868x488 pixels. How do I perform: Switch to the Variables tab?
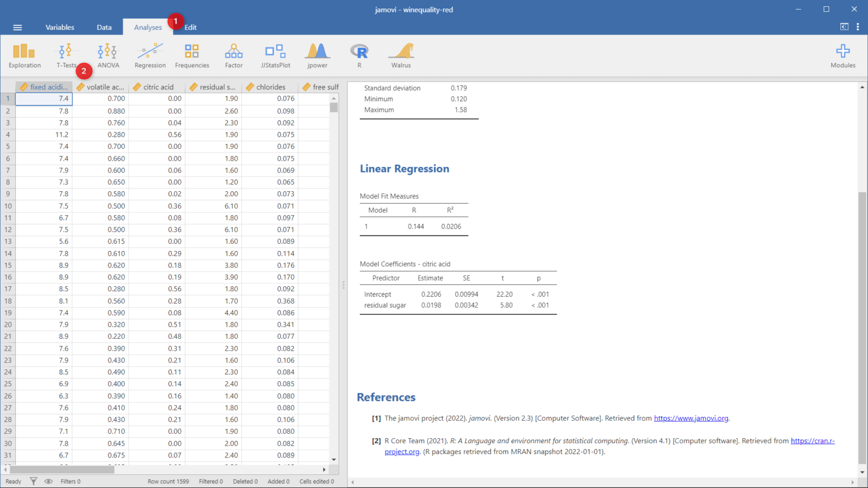click(x=60, y=27)
